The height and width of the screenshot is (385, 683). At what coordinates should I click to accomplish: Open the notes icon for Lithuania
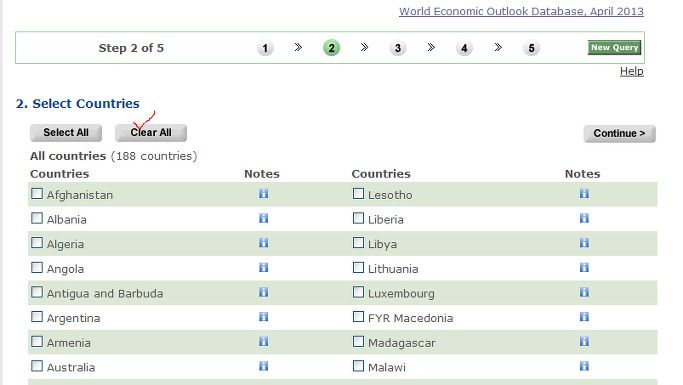pyautogui.click(x=584, y=267)
